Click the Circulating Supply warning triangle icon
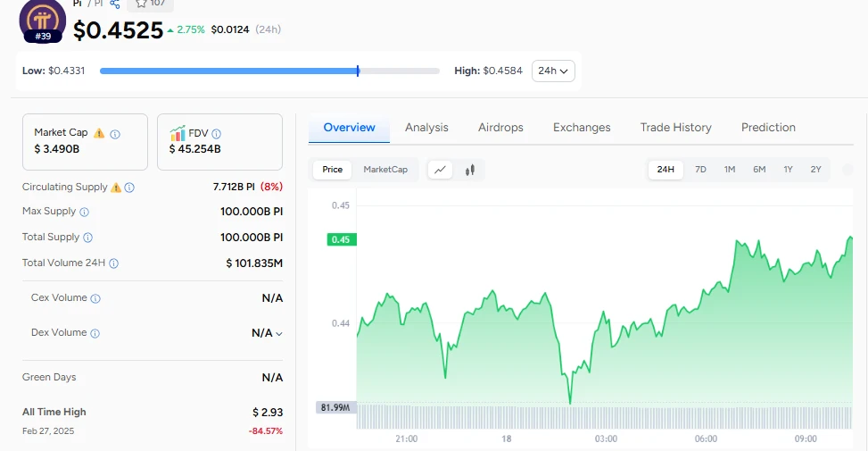Viewport: 868px width, 451px height. [116, 188]
